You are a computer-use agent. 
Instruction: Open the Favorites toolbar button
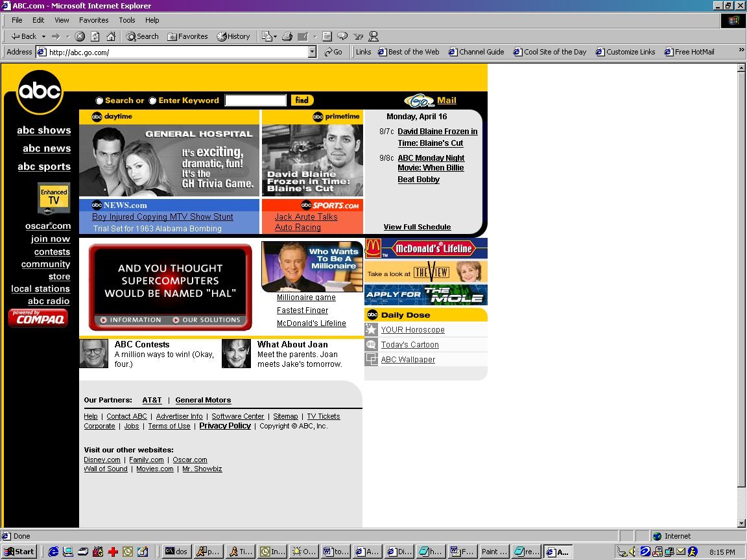187,36
